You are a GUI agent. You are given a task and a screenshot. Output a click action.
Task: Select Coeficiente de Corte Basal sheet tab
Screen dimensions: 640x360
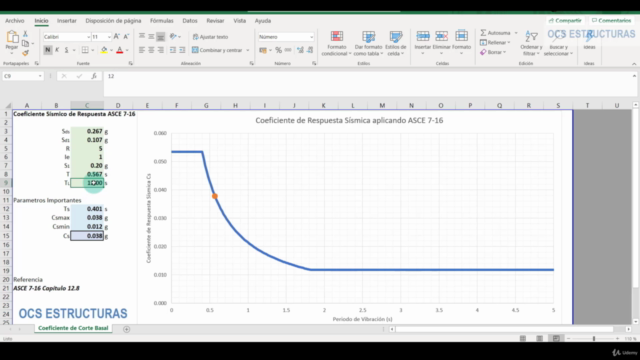click(73, 328)
